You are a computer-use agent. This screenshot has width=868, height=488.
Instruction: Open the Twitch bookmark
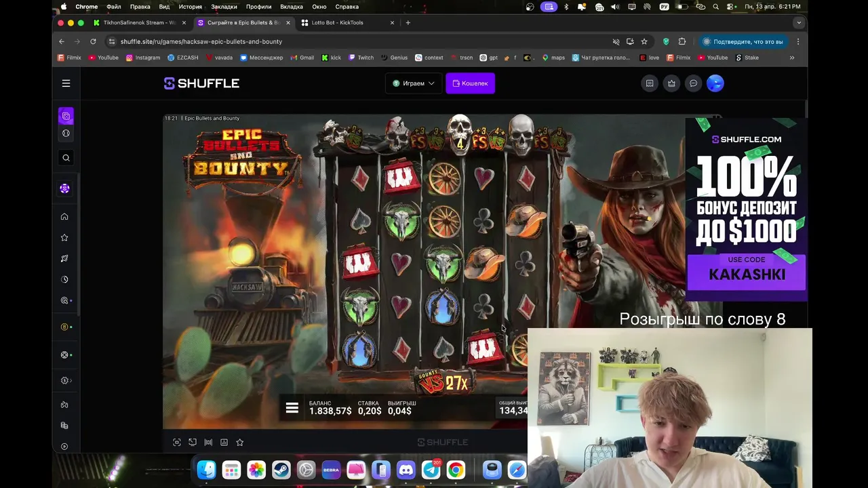coord(361,58)
